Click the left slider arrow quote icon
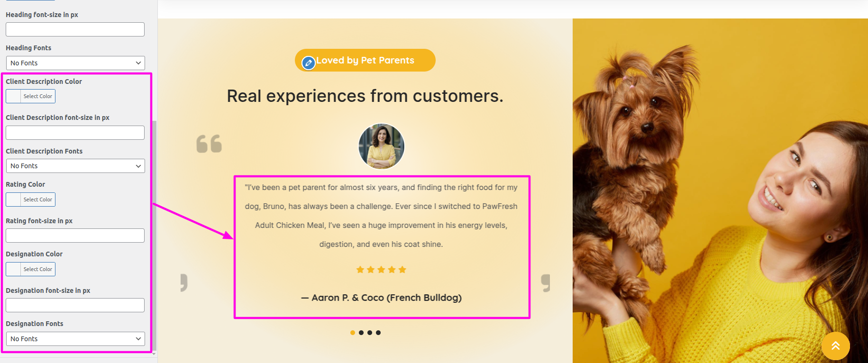868x363 pixels. [x=184, y=283]
